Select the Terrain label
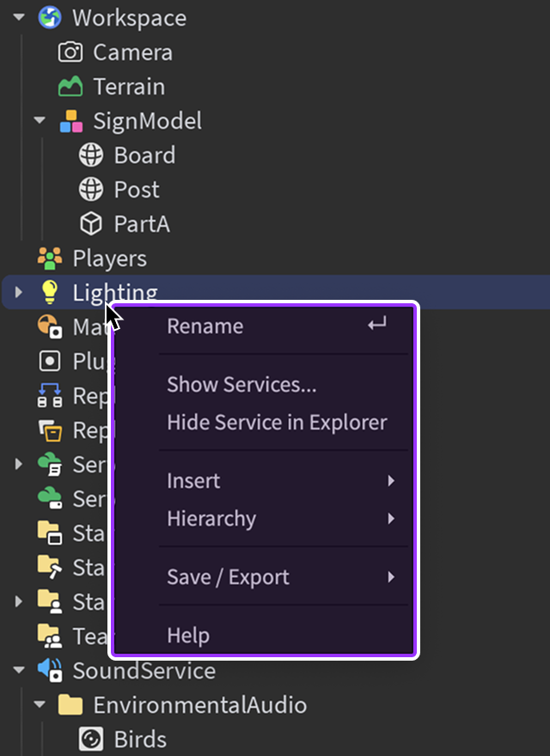 point(129,87)
